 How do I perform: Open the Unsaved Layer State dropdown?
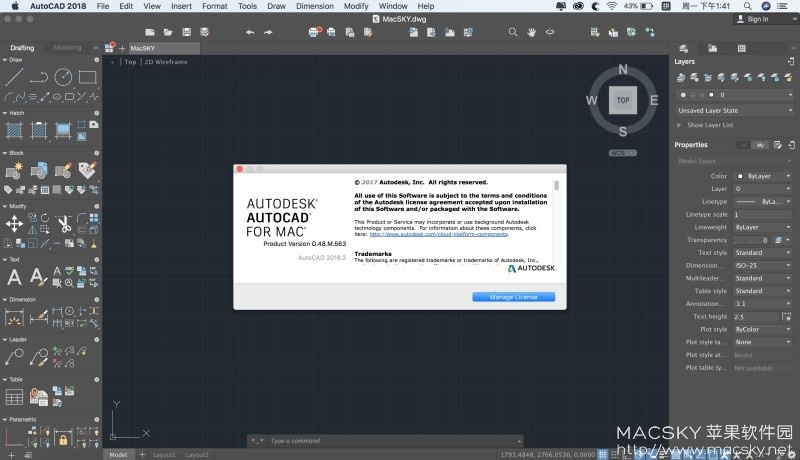click(735, 111)
